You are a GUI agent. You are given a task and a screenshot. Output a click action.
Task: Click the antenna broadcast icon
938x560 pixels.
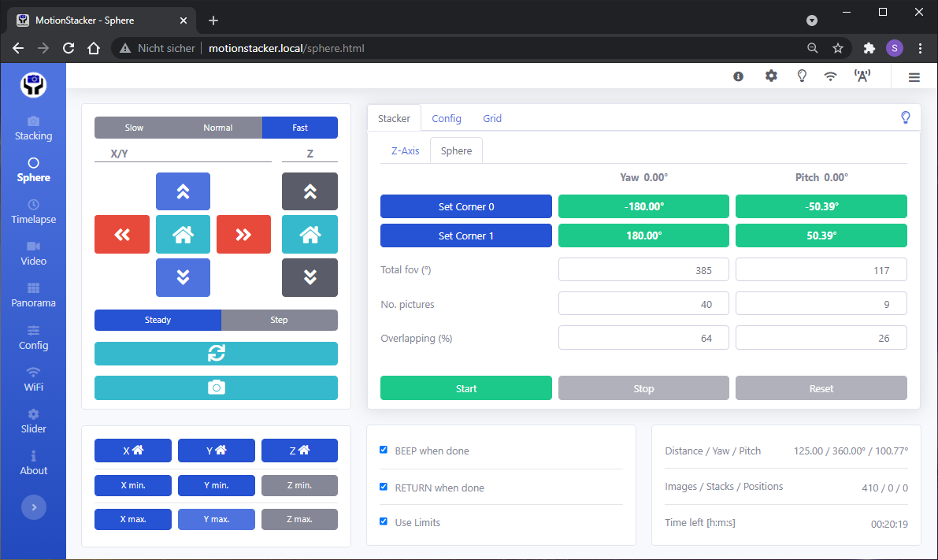pos(862,76)
